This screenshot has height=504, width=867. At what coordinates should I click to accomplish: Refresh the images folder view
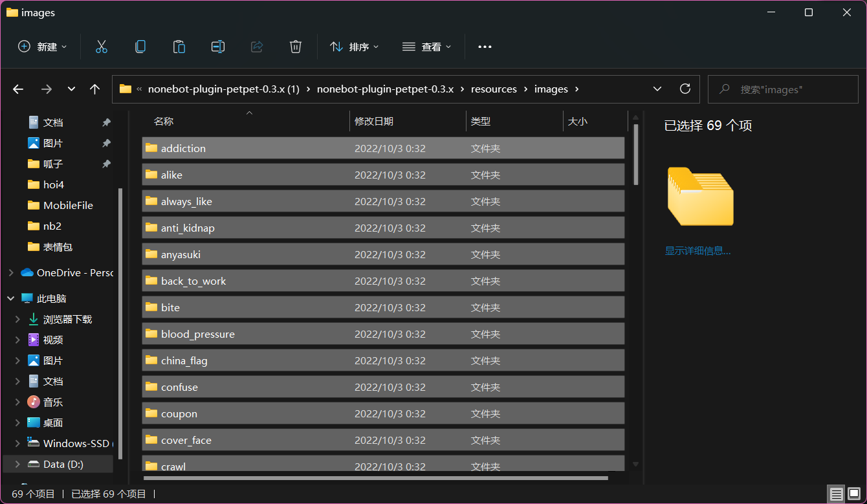(x=685, y=89)
